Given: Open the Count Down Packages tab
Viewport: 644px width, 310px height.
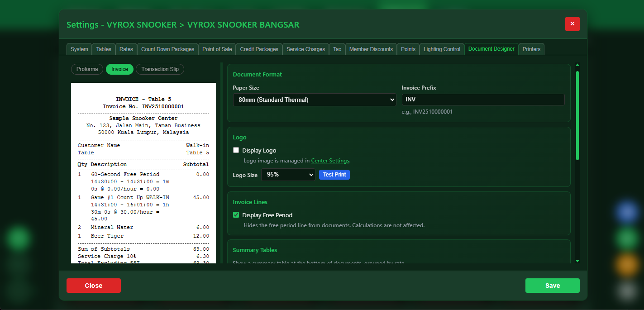Looking at the screenshot, I should (167, 49).
